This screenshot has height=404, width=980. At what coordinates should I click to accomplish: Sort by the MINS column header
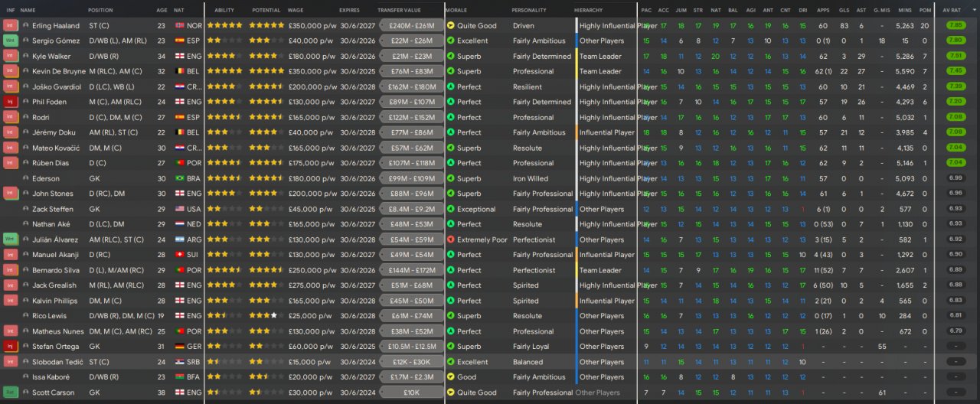coord(903,10)
